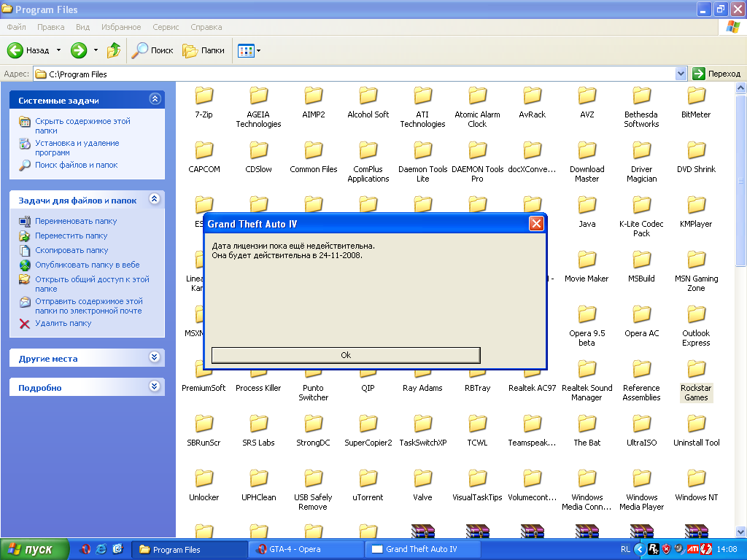
Task: Collapse the Системные задачи panel
Action: point(155,99)
